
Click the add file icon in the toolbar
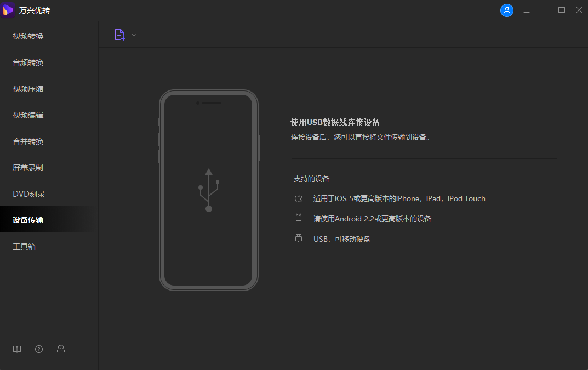click(119, 34)
